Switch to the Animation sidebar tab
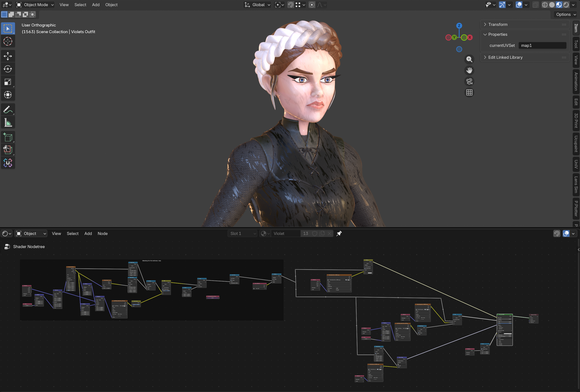 pyautogui.click(x=576, y=82)
